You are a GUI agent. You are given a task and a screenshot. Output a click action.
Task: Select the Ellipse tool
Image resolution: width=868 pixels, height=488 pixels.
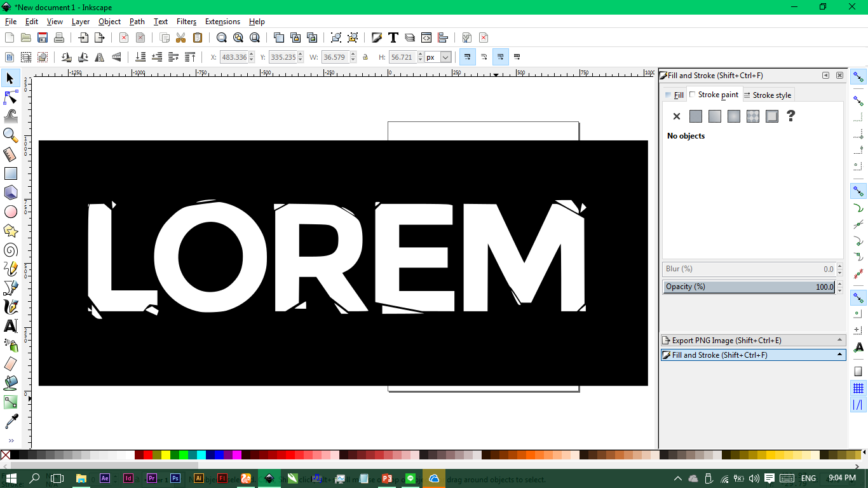[x=10, y=212]
